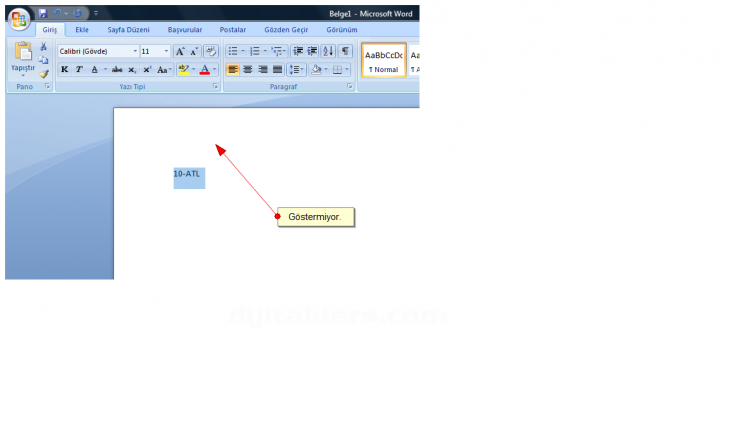730x430 pixels.
Task: Apply the Normal style
Action: point(384,60)
